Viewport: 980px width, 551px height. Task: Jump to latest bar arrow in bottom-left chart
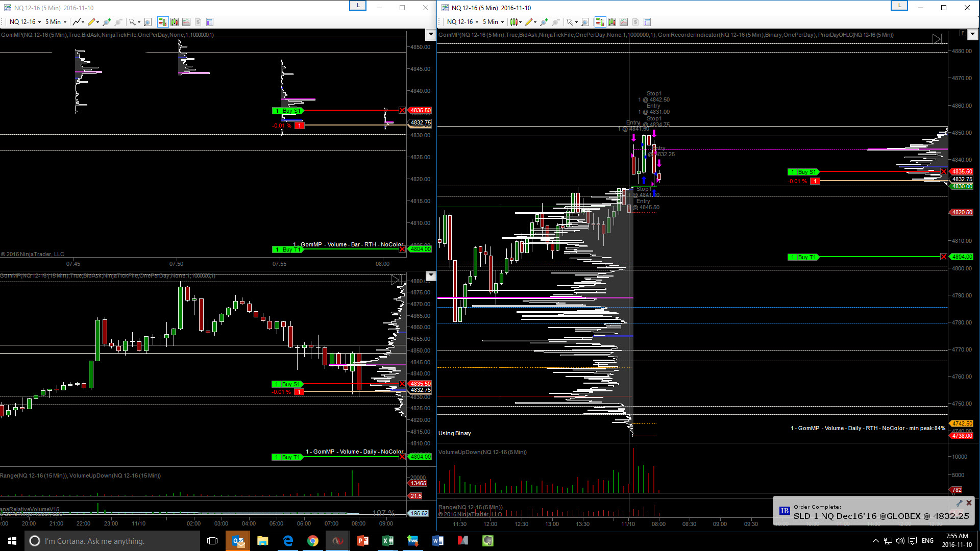click(x=396, y=280)
